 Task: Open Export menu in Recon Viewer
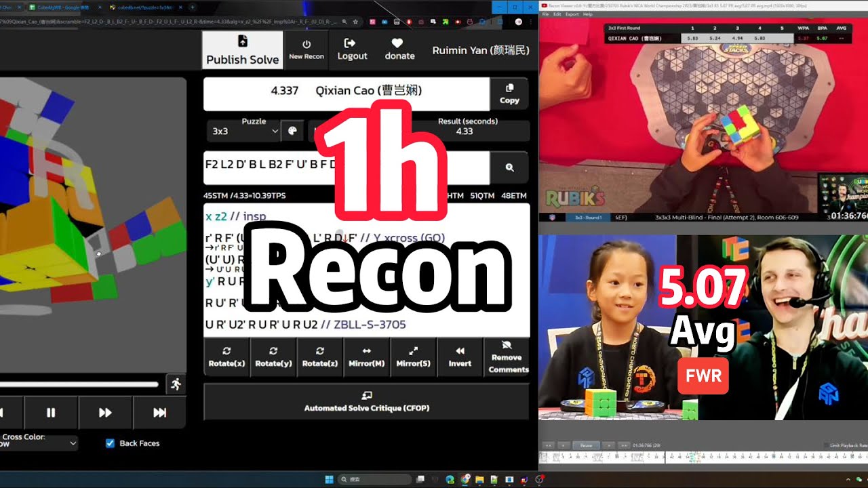pyautogui.click(x=572, y=14)
